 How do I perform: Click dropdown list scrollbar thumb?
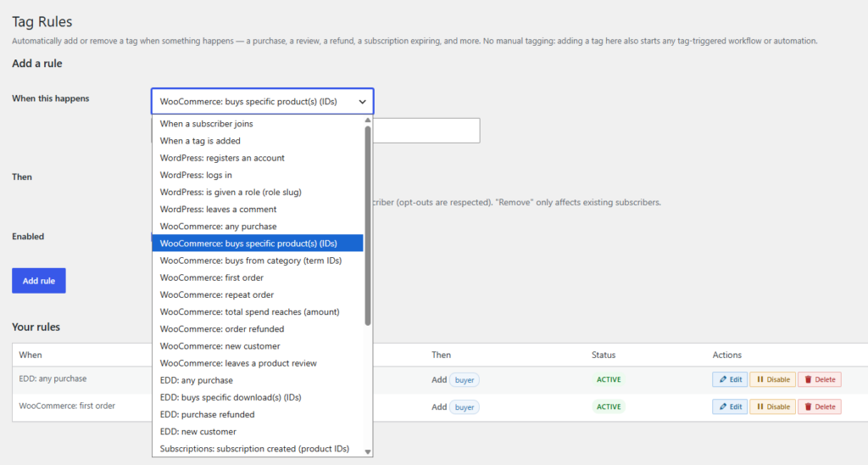click(368, 226)
